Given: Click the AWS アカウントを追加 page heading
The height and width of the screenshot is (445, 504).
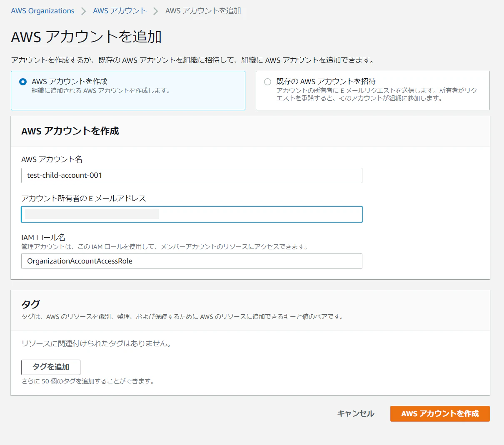Looking at the screenshot, I should (86, 37).
